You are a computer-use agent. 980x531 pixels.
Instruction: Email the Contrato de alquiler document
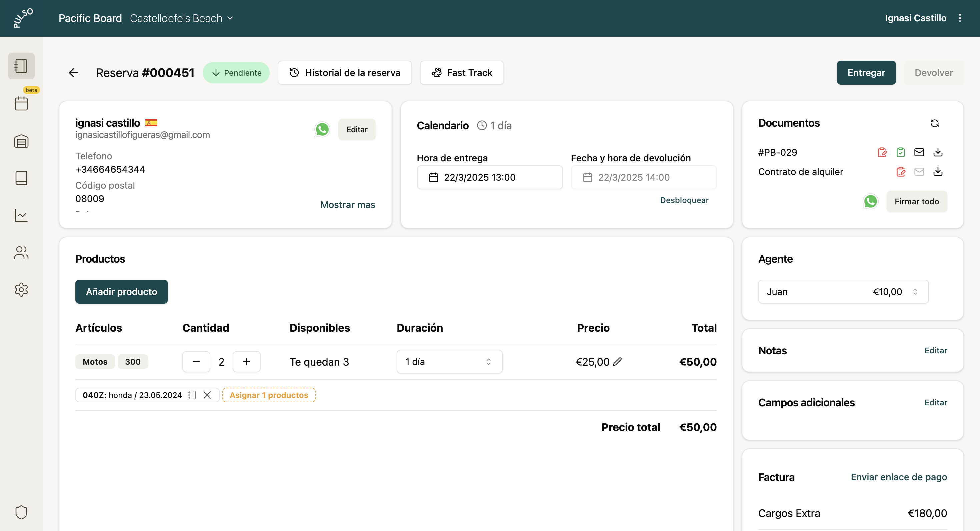pyautogui.click(x=919, y=172)
